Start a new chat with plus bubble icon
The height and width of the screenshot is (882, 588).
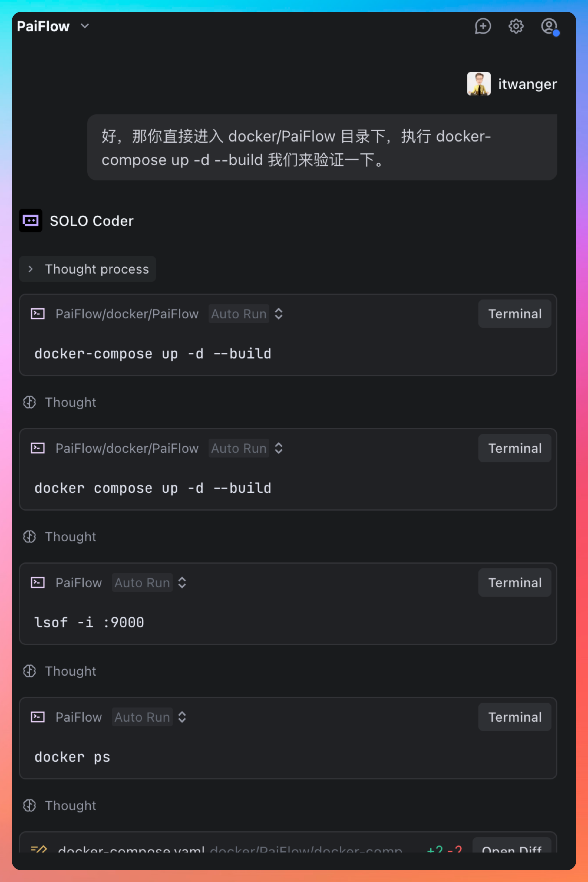click(483, 26)
